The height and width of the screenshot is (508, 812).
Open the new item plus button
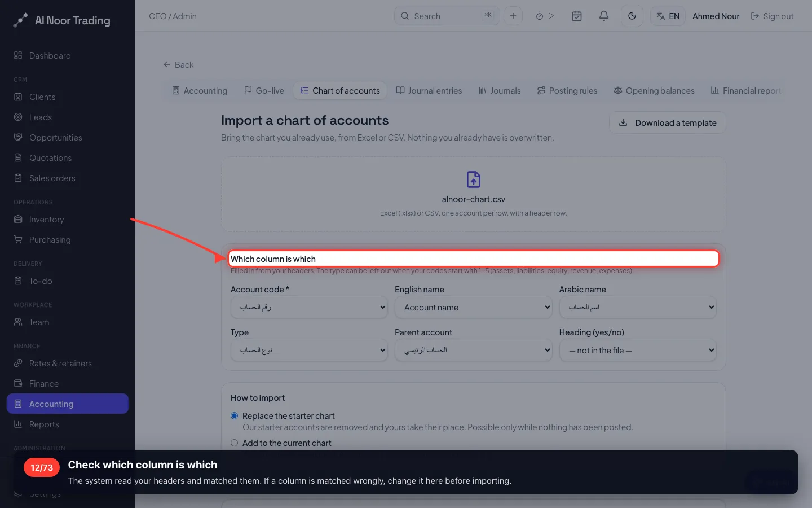(x=513, y=16)
